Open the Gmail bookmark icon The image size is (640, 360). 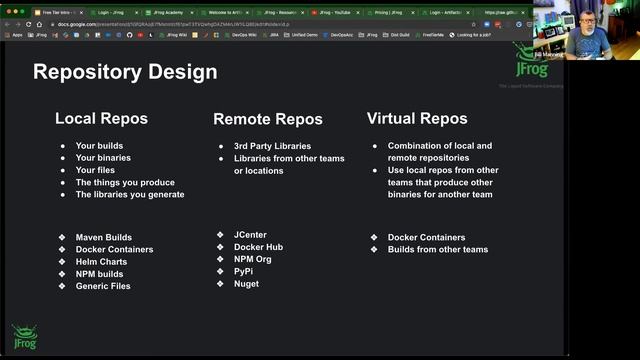tap(55, 35)
